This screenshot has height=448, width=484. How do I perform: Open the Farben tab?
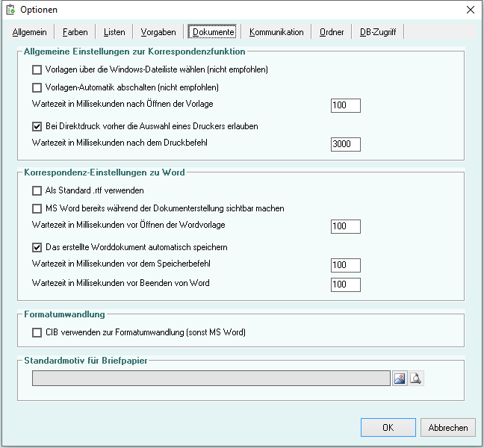(75, 32)
